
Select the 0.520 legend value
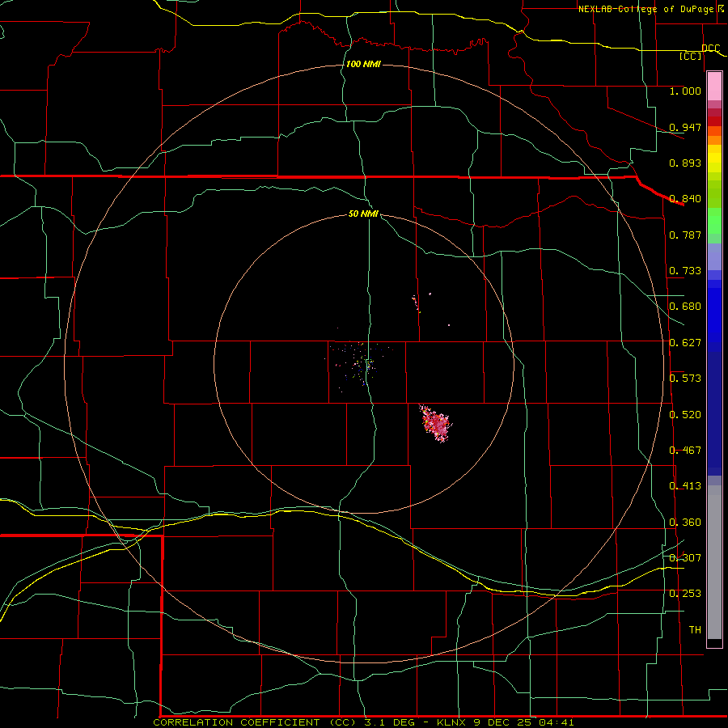[x=685, y=415]
